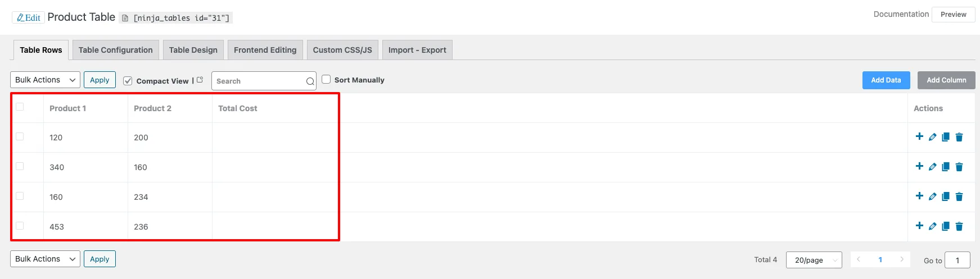Edit the row with value 340
Image resolution: width=980 pixels, height=279 pixels.
click(x=932, y=167)
